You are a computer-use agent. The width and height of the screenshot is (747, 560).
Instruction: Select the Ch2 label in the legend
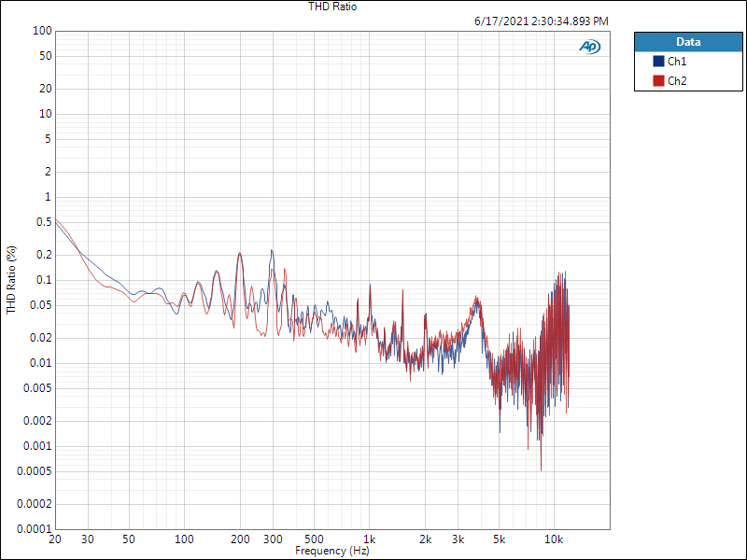pyautogui.click(x=677, y=81)
